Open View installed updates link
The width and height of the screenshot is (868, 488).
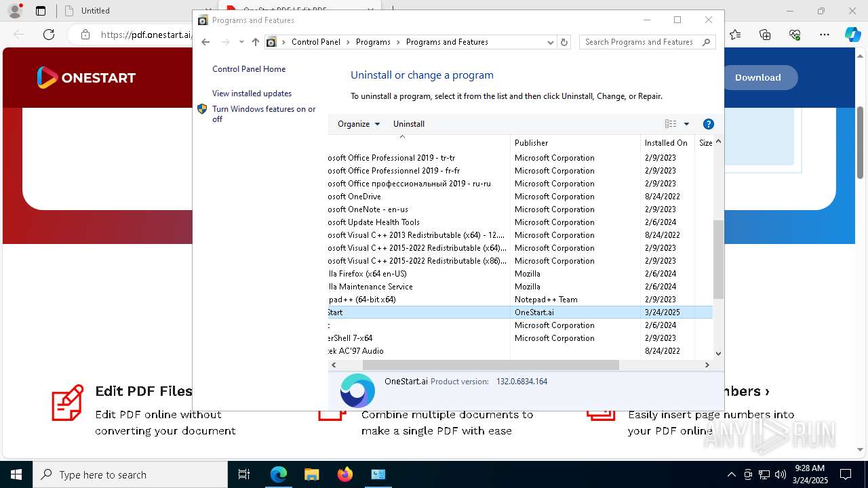252,94
